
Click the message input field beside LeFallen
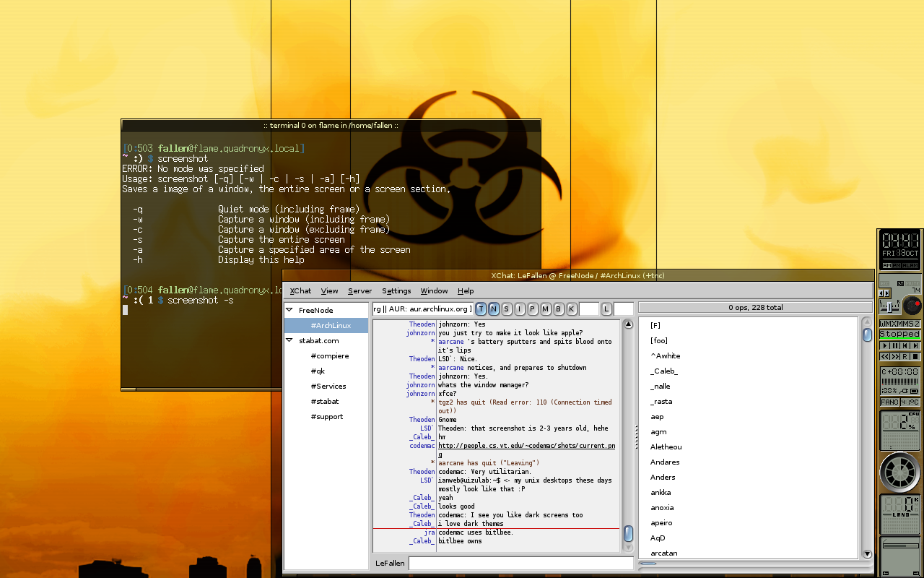tap(520, 563)
